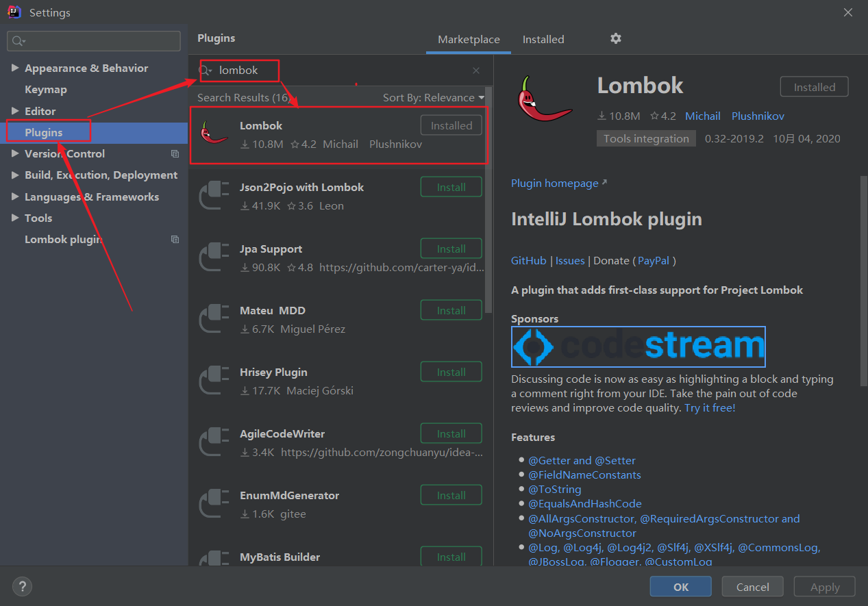Click the search magnifier icon in plugins field

pyautogui.click(x=205, y=71)
